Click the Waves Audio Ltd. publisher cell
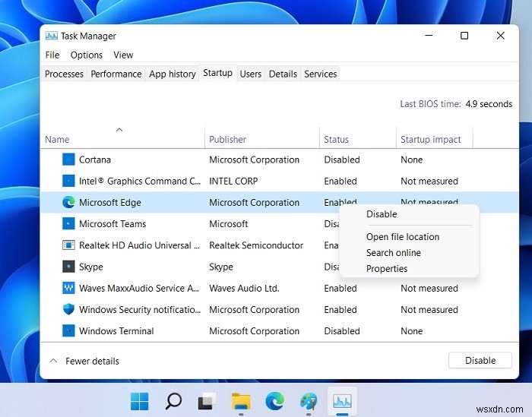The height and width of the screenshot is (417, 532). 244,288
